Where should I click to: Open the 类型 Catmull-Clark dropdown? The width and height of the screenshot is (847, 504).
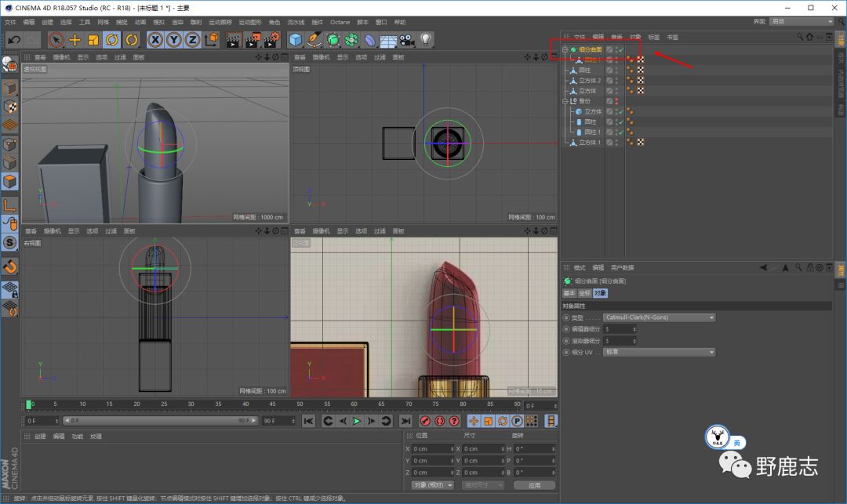click(x=659, y=317)
